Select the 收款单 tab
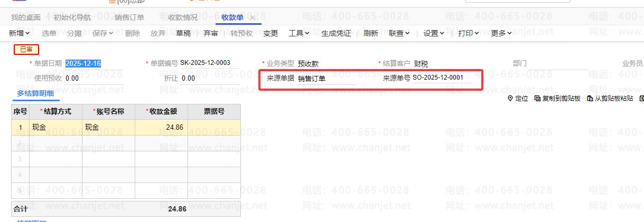The image size is (644, 222). 232,17
